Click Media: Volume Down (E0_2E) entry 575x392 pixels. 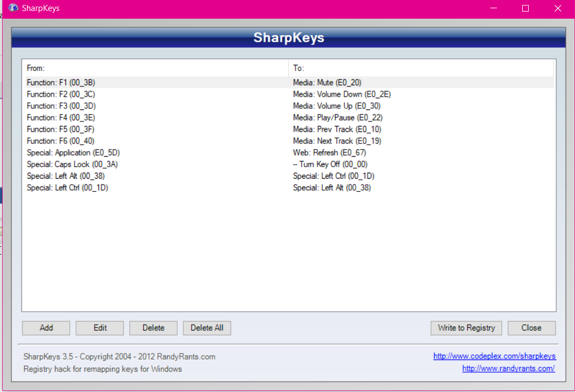(x=342, y=94)
